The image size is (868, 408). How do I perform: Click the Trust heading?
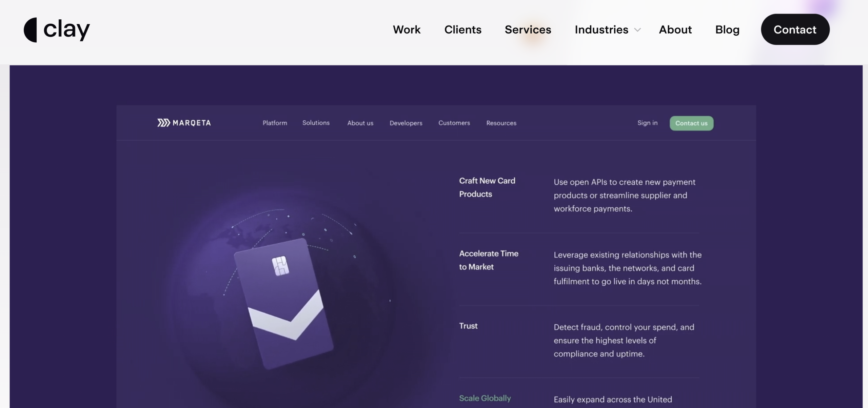click(x=468, y=326)
